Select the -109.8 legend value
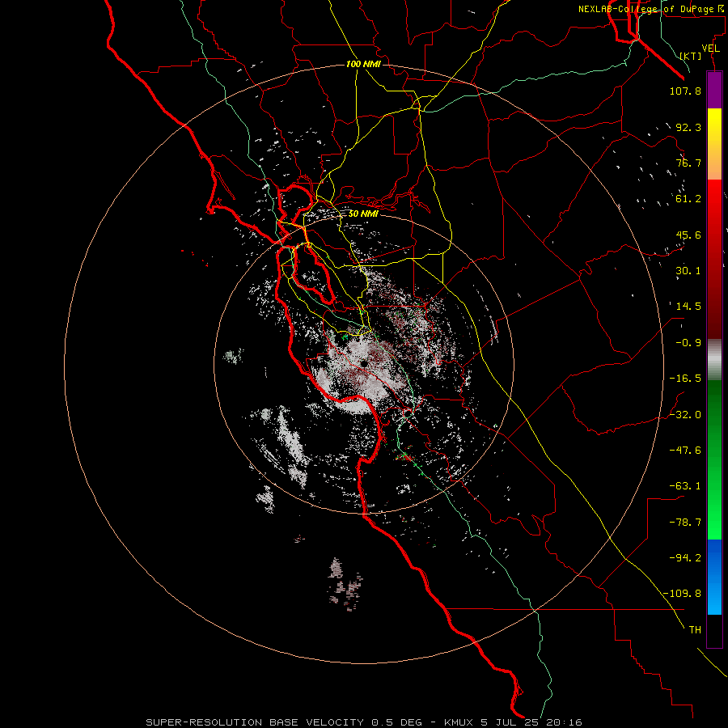The image size is (728, 728). [x=683, y=594]
